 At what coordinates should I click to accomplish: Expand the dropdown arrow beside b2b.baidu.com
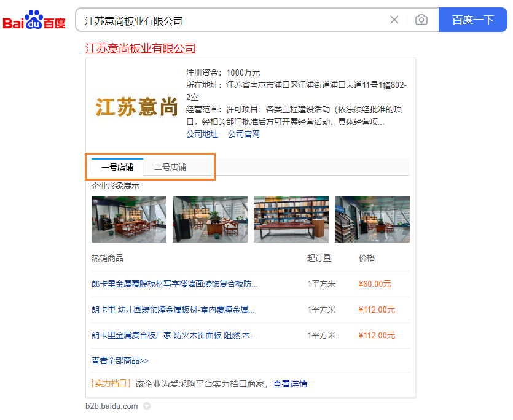[147, 406]
